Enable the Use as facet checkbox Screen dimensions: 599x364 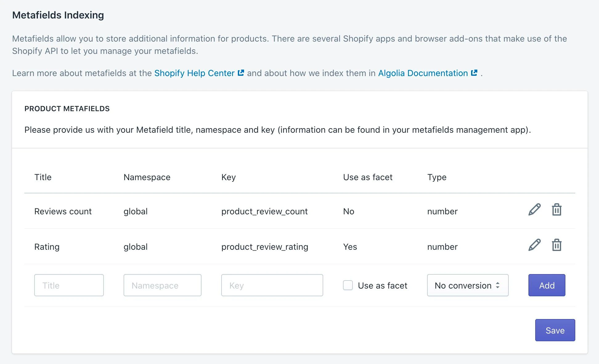pos(348,285)
